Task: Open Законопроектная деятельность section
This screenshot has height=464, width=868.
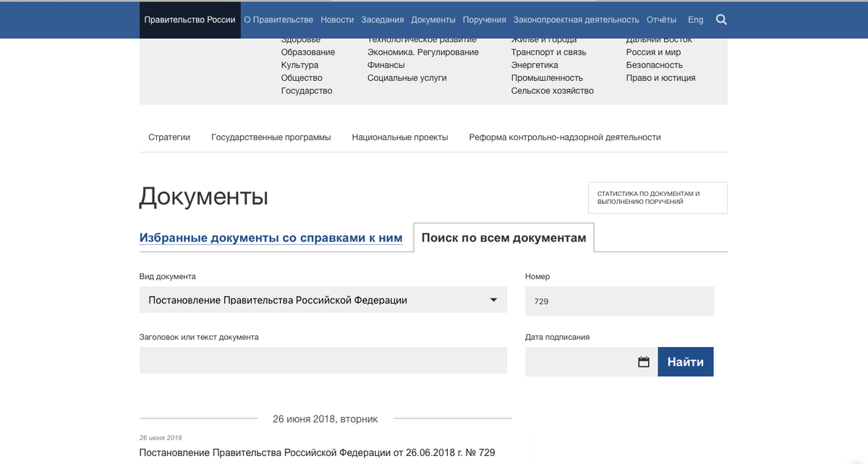Action: [x=576, y=20]
